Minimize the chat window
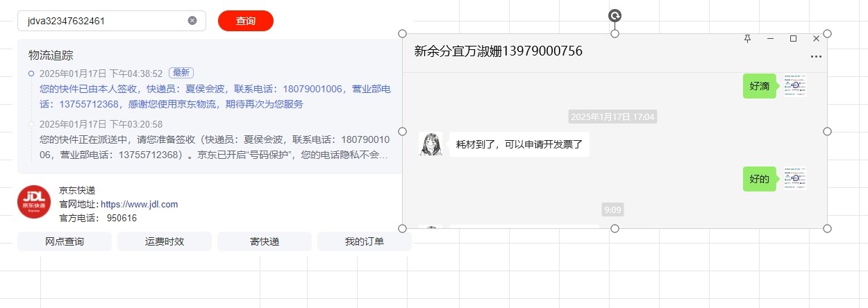The width and height of the screenshot is (868, 308). [770, 39]
